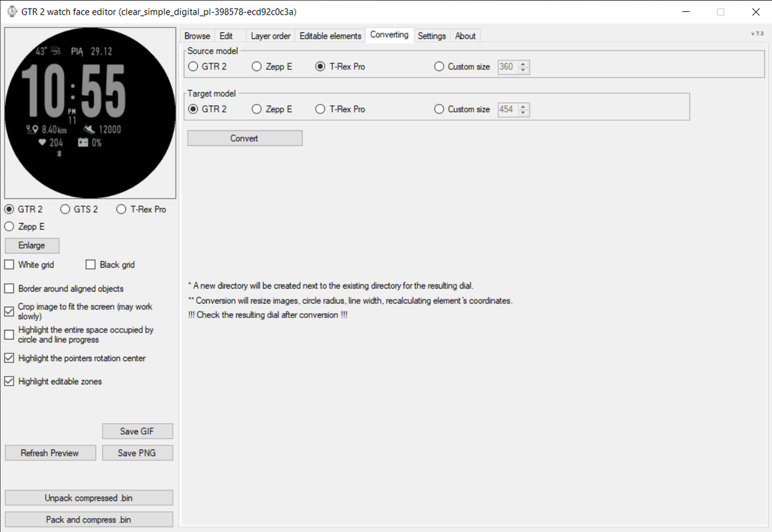This screenshot has width=772, height=532.
Task: Select T-Rex Pro preview model
Action: click(x=141, y=209)
